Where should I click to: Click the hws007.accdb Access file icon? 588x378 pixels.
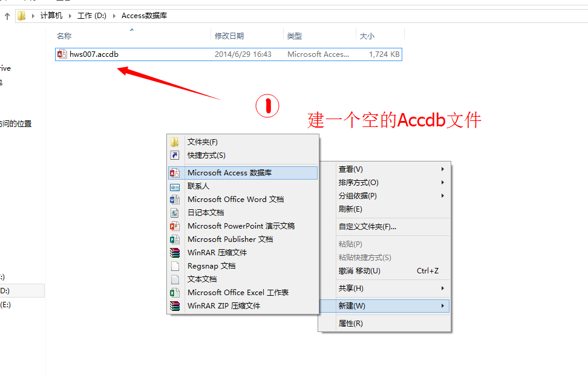pyautogui.click(x=62, y=54)
